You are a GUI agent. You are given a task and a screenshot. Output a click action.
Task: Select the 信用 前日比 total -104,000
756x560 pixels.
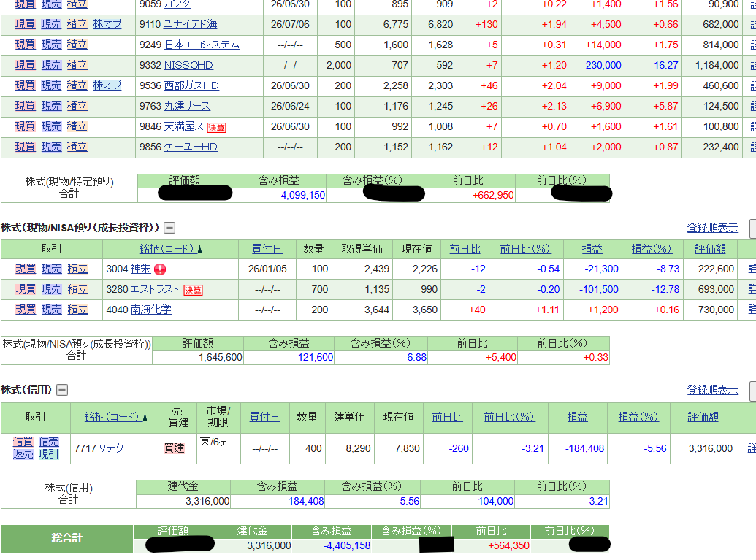pyautogui.click(x=494, y=501)
